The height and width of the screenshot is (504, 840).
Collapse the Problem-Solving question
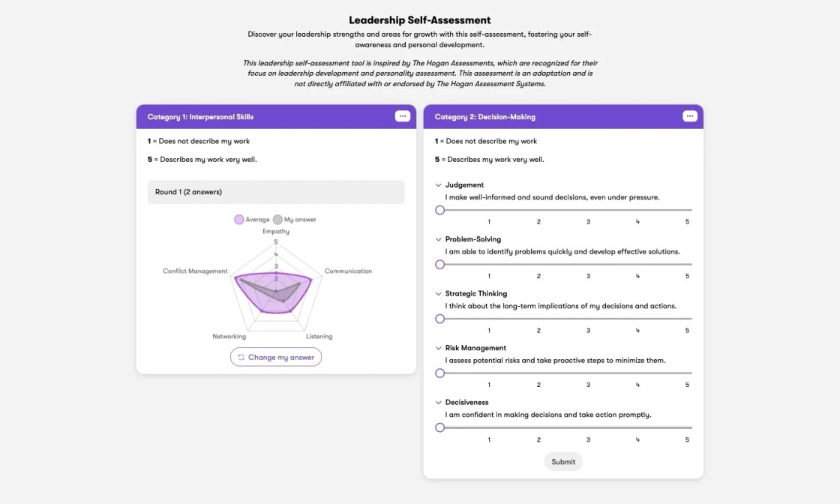pyautogui.click(x=438, y=239)
